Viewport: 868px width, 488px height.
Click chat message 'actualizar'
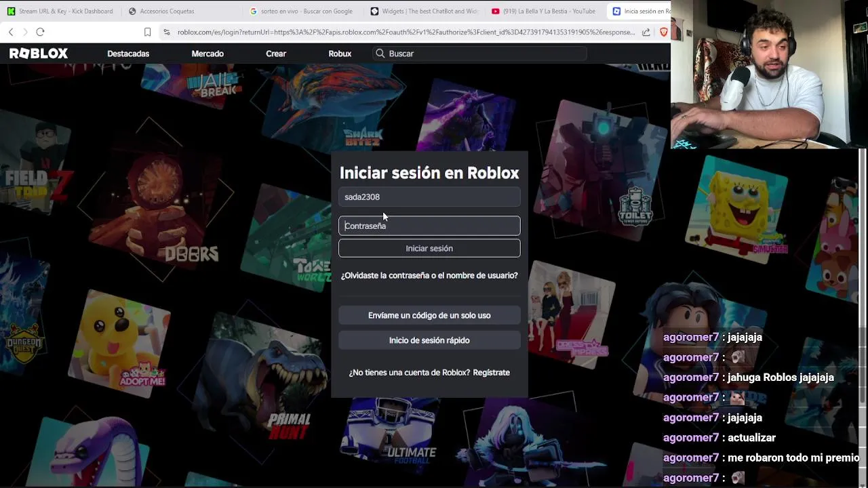tap(751, 438)
